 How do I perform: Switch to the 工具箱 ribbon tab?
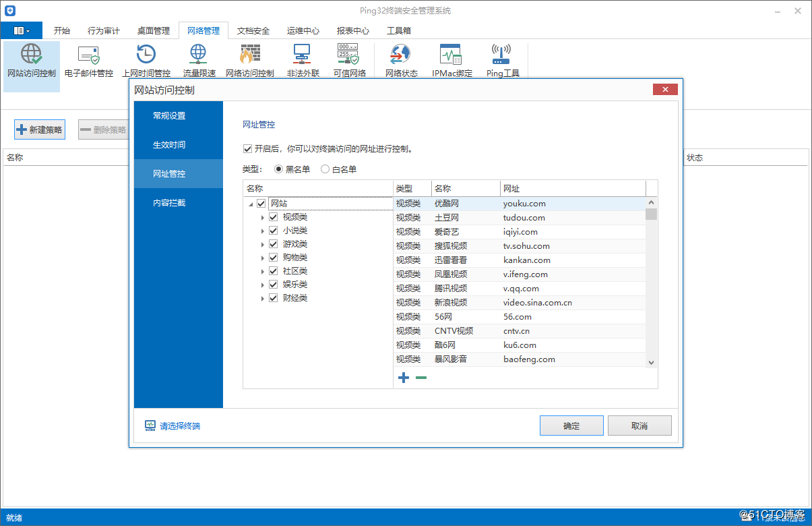click(399, 30)
